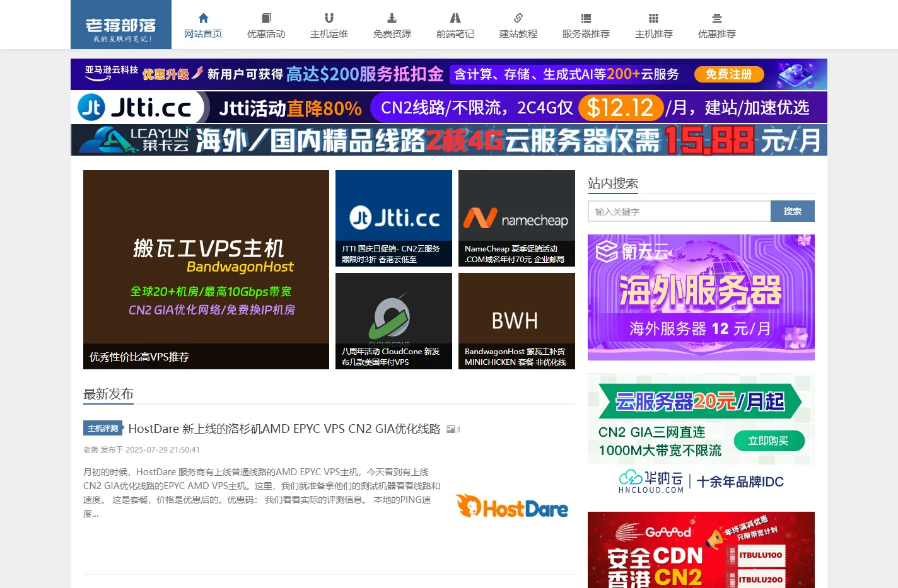Screen dimensions: 898x588
Task: Open the 免费资源 menu item
Action: 392,33
